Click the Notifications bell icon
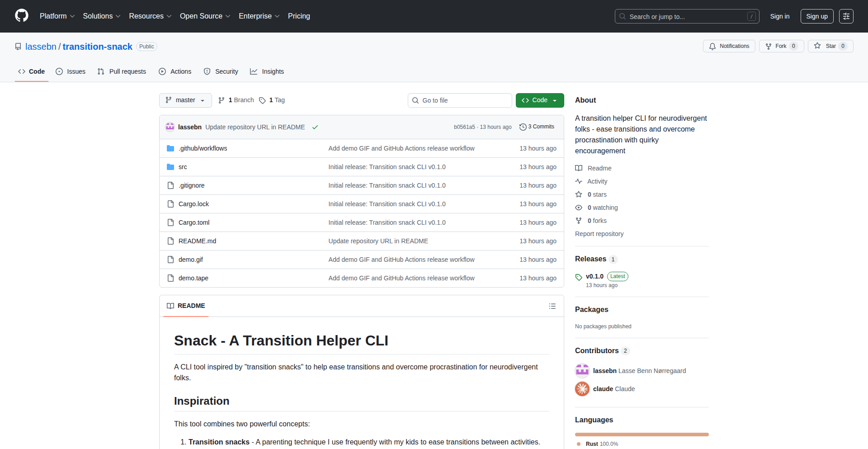This screenshot has height=449, width=868. tap(712, 46)
